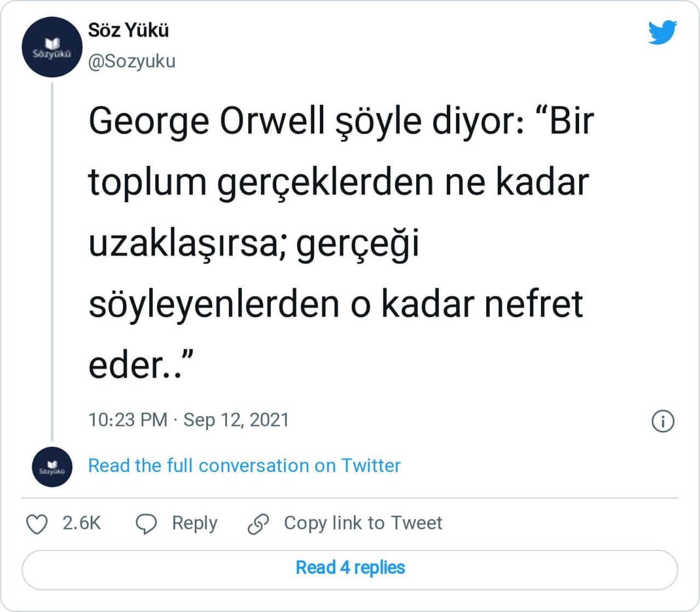Open the Söz Yükü display name
Screen dimensions: 700x612
(x=129, y=30)
